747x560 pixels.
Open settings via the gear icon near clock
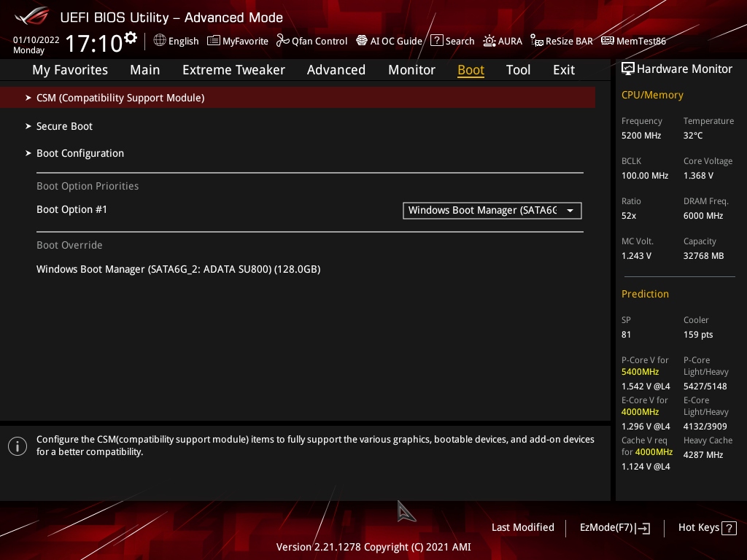131,38
